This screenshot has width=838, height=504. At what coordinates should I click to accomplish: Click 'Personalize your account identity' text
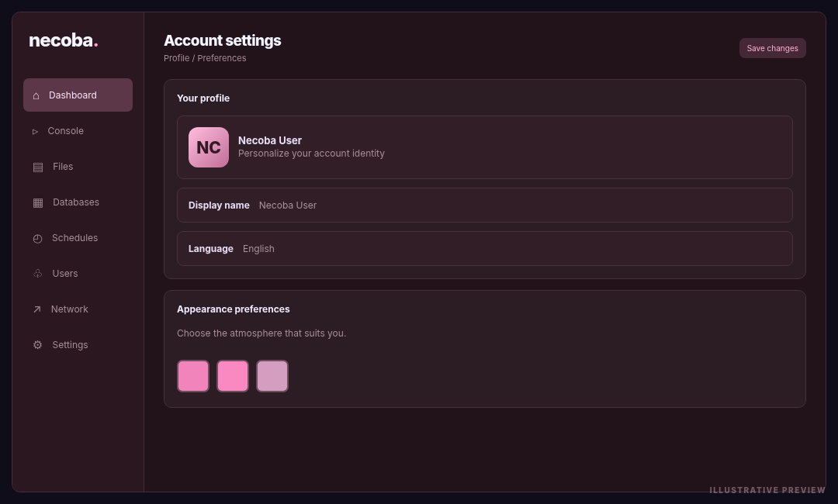[x=311, y=154]
